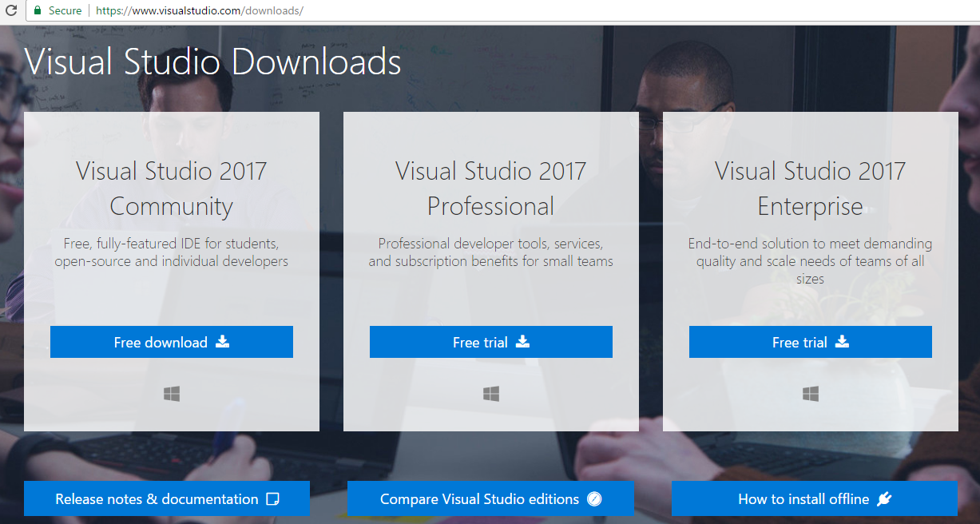This screenshot has height=524, width=980.
Task: Click the 'End-to-end solution' description text
Action: pos(811,261)
